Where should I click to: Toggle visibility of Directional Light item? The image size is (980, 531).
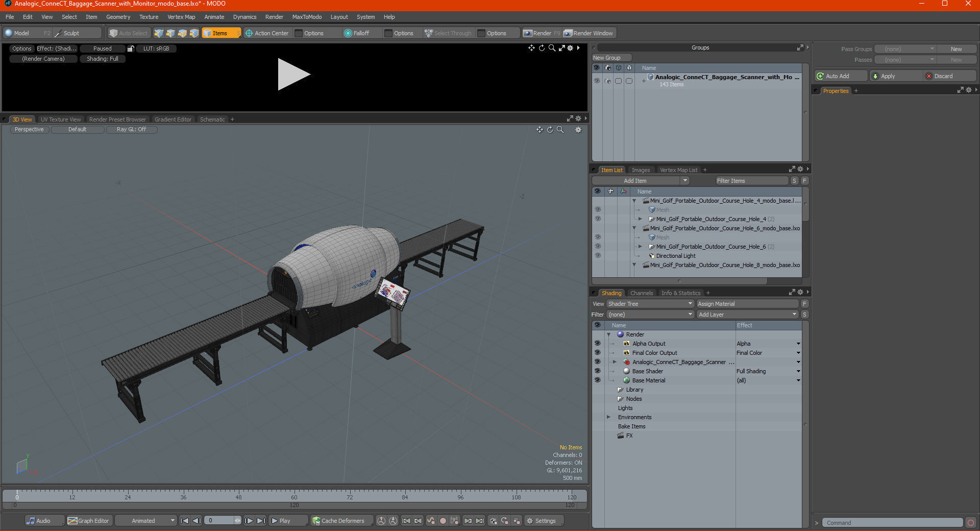598,256
